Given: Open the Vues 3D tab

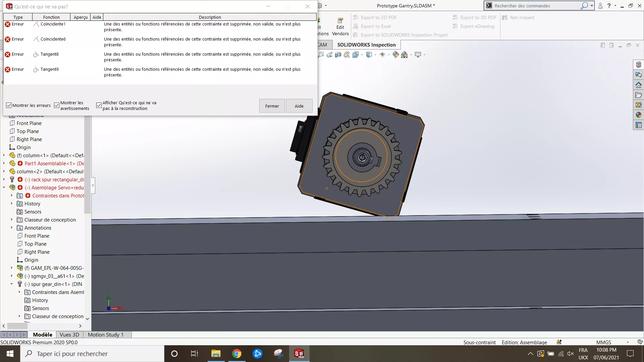Looking at the screenshot, I should 69,335.
